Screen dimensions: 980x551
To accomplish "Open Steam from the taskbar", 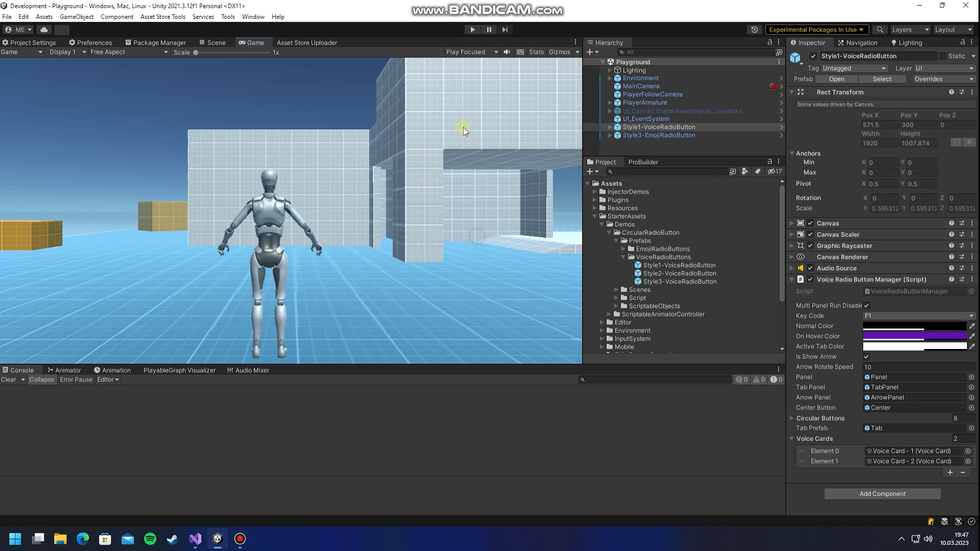I will click(x=173, y=539).
